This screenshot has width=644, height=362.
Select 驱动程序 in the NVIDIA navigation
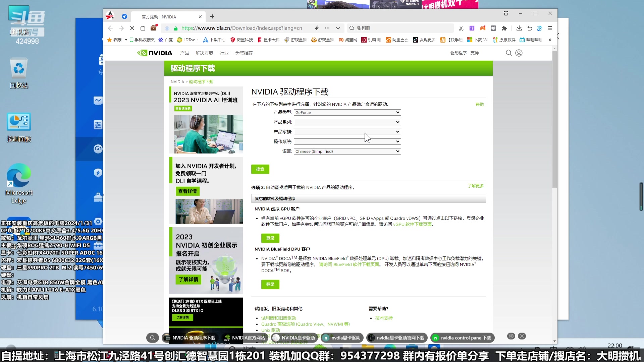pyautogui.click(x=458, y=53)
